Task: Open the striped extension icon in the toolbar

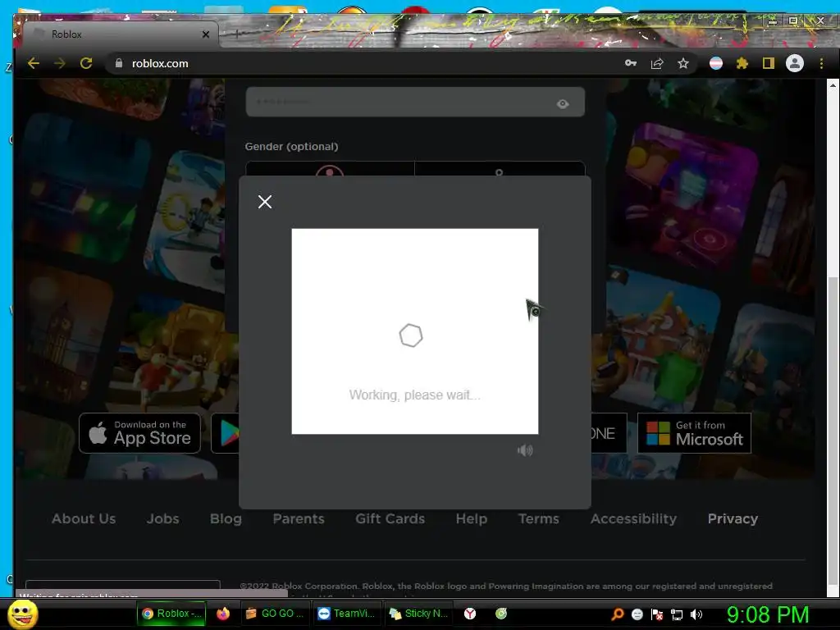Action: pos(715,63)
